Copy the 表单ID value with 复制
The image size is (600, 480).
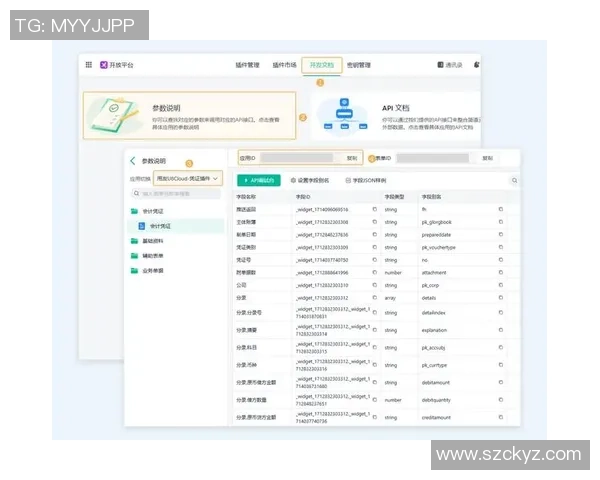pos(488,158)
